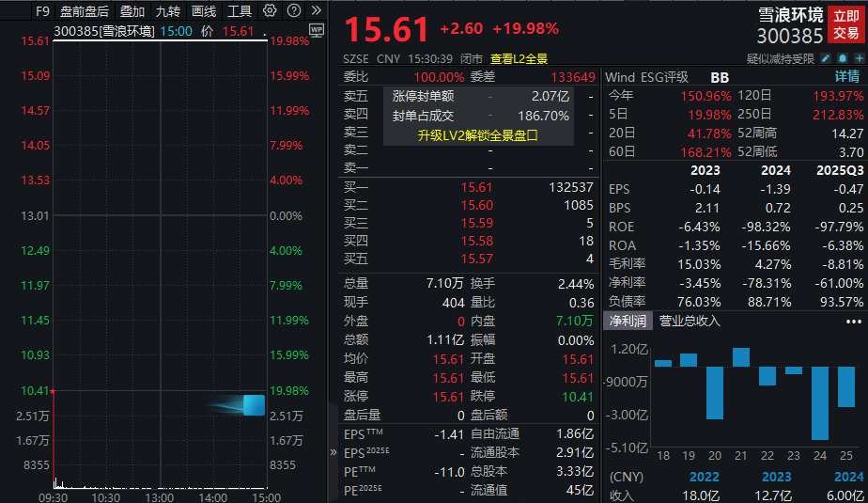The width and height of the screenshot is (868, 503).
Task: Toggle the 九转 indicator
Action: coord(168,11)
